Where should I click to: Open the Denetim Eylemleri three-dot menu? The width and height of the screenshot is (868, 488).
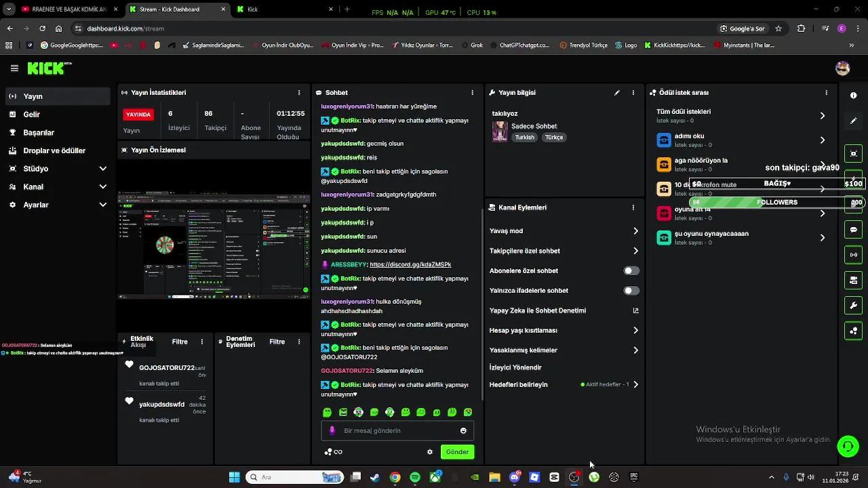click(299, 342)
